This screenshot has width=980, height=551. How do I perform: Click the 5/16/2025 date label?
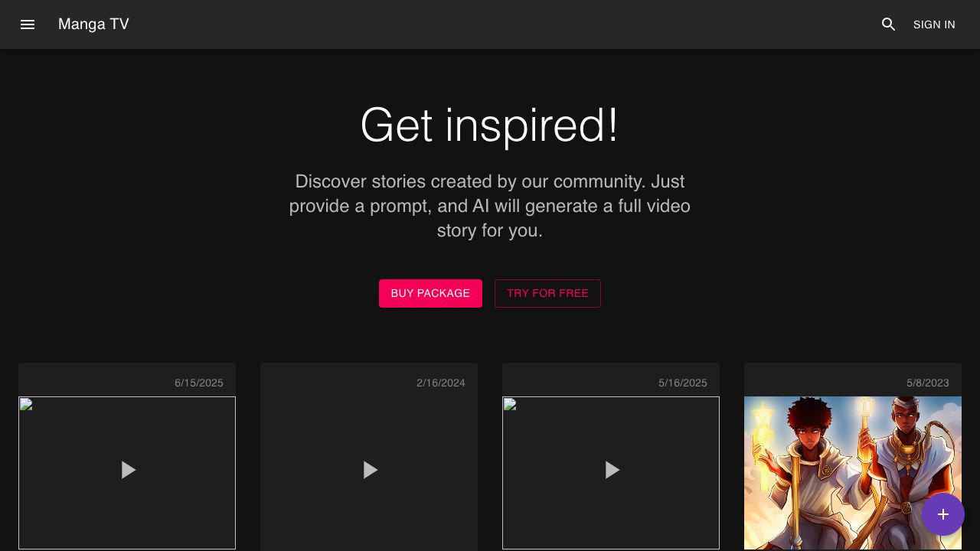click(682, 383)
